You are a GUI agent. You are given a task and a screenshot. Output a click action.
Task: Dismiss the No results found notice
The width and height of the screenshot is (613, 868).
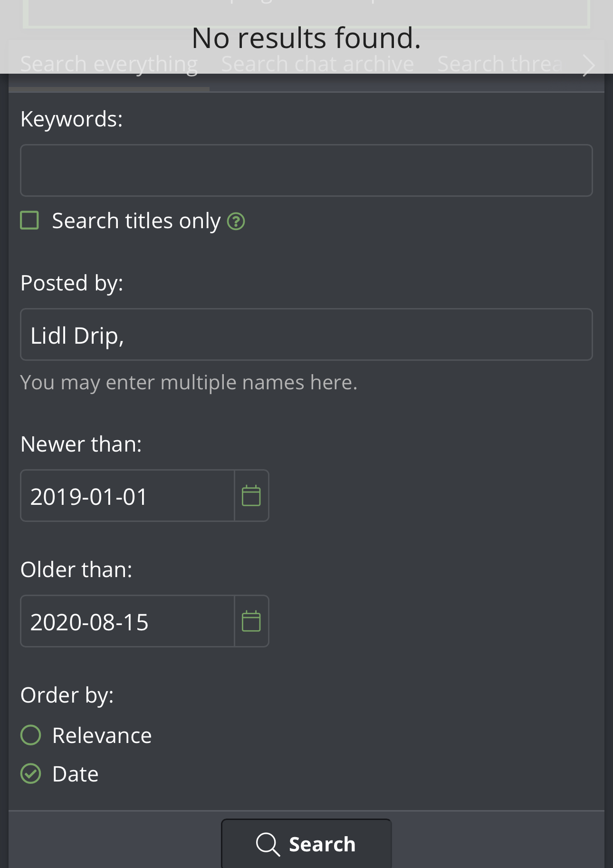click(x=306, y=37)
